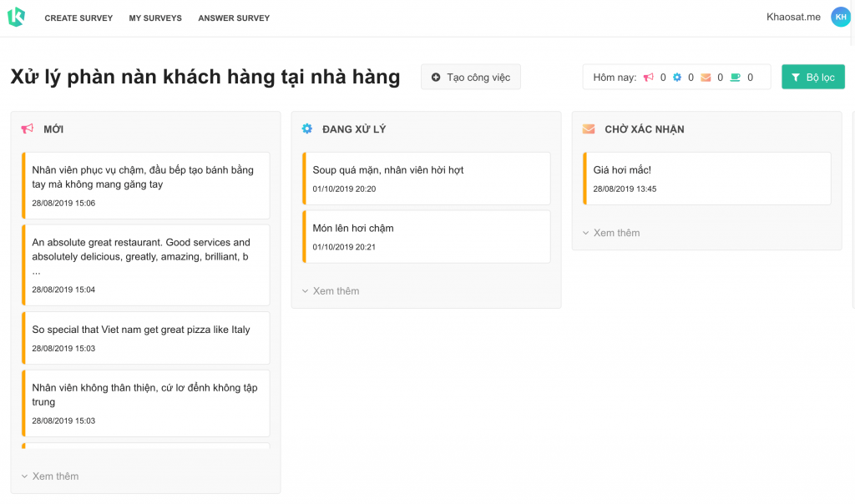Open card 'Nhân viên không thân thiện'

pyautogui.click(x=145, y=403)
